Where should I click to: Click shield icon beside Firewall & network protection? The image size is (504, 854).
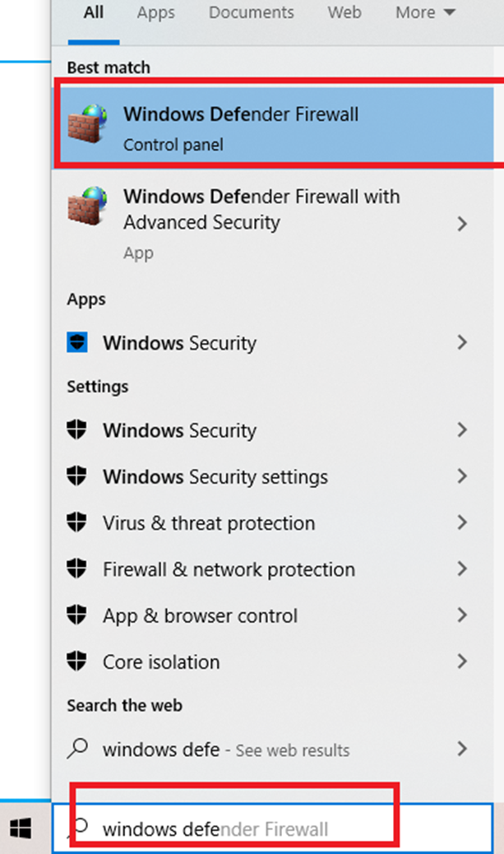click(77, 569)
